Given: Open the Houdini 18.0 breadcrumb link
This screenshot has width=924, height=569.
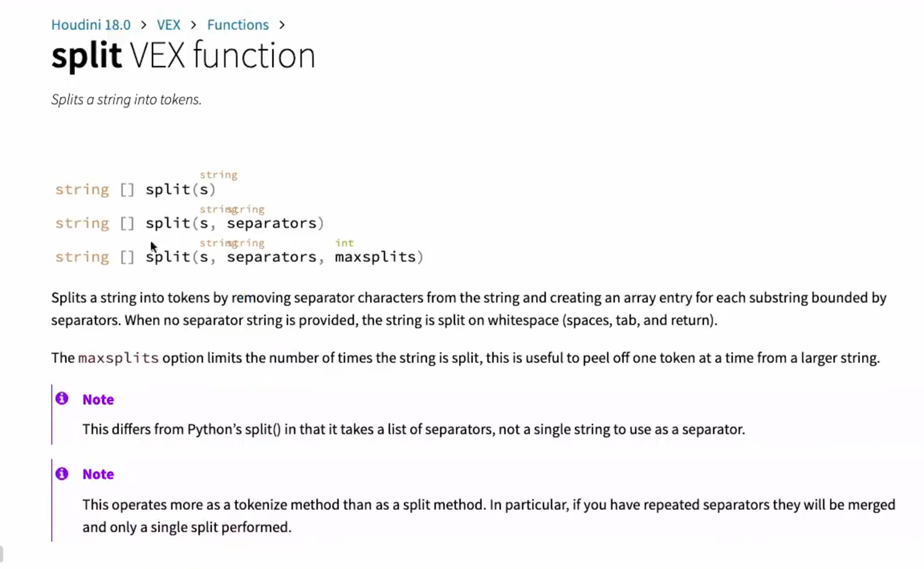Looking at the screenshot, I should pyautogui.click(x=91, y=25).
